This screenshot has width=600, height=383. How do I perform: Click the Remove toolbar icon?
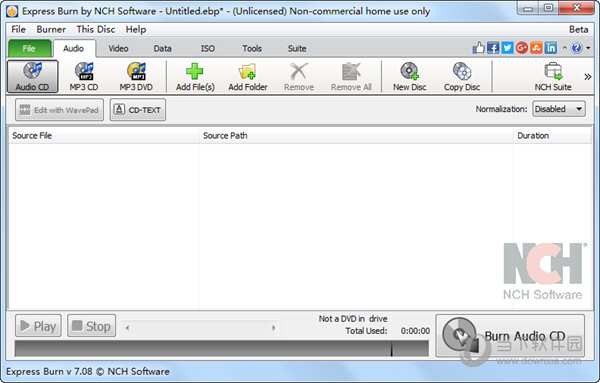[299, 77]
